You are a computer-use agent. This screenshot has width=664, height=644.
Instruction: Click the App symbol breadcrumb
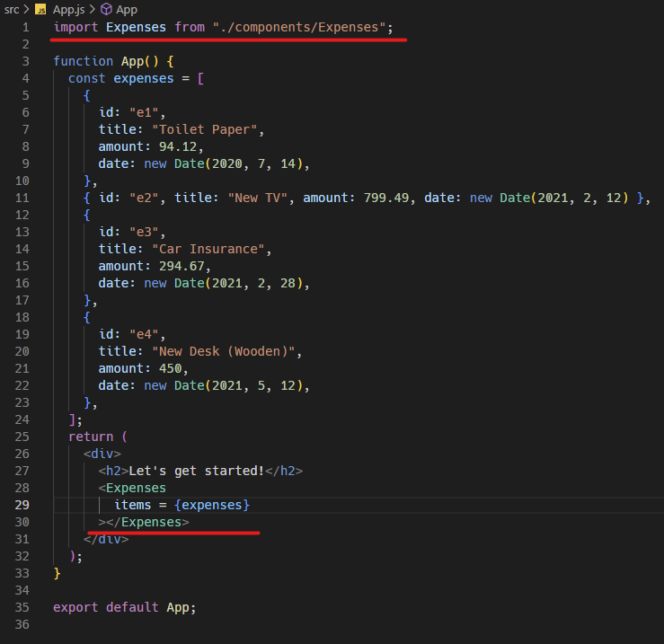click(127, 9)
